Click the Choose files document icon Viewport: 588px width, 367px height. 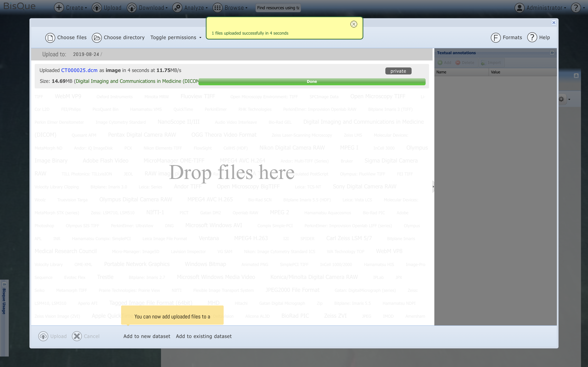50,38
